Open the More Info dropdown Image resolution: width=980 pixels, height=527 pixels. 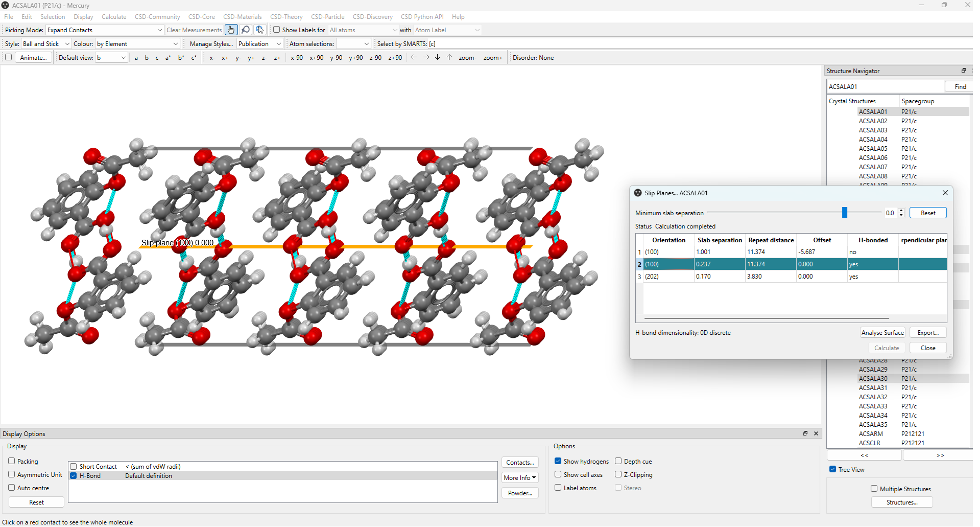520,478
